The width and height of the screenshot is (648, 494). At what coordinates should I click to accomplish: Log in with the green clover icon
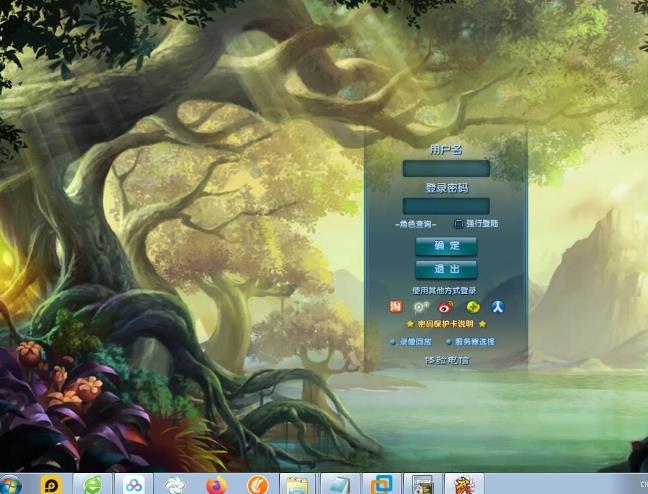pyautogui.click(x=473, y=307)
